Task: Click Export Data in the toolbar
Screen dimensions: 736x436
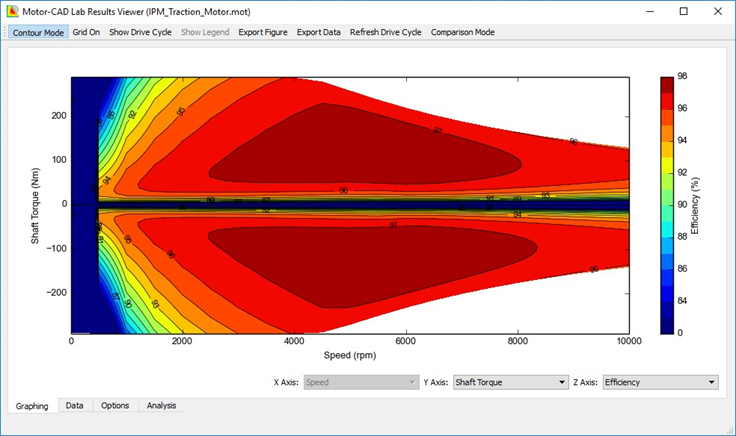Action: coord(318,32)
